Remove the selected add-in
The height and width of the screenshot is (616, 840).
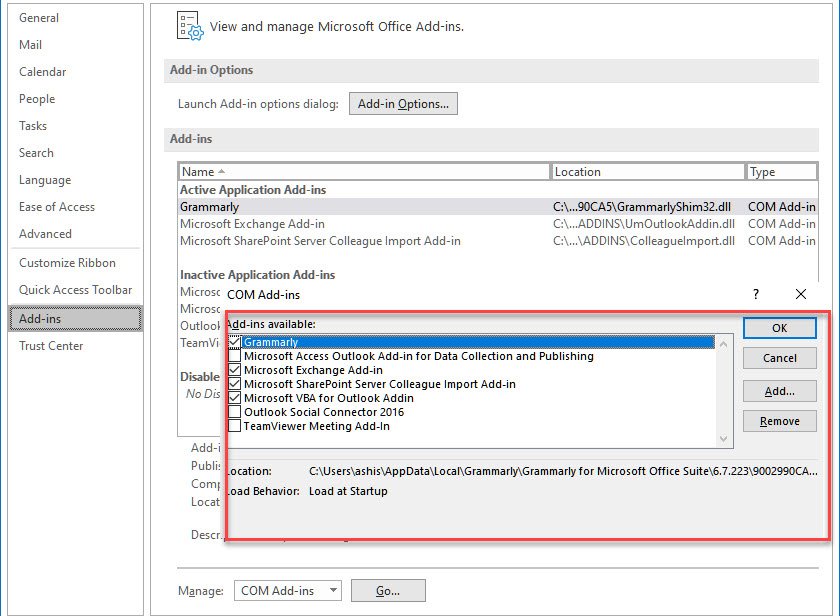(x=779, y=421)
